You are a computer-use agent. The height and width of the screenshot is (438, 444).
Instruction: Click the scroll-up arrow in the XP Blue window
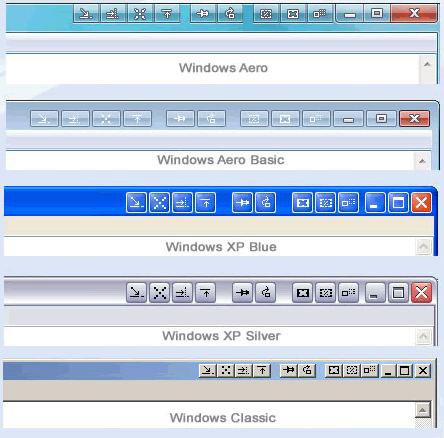(x=423, y=247)
